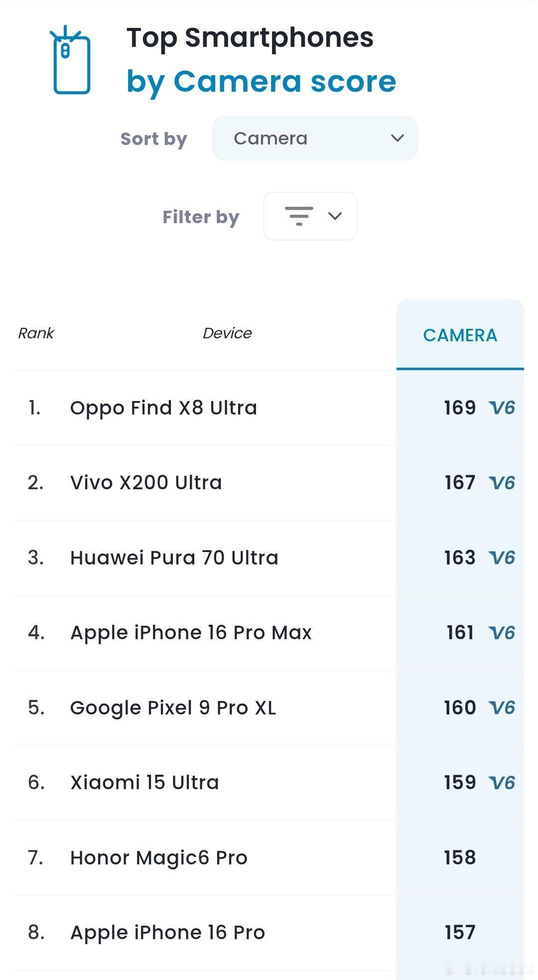Click the smartphone camera logo icon

click(70, 60)
